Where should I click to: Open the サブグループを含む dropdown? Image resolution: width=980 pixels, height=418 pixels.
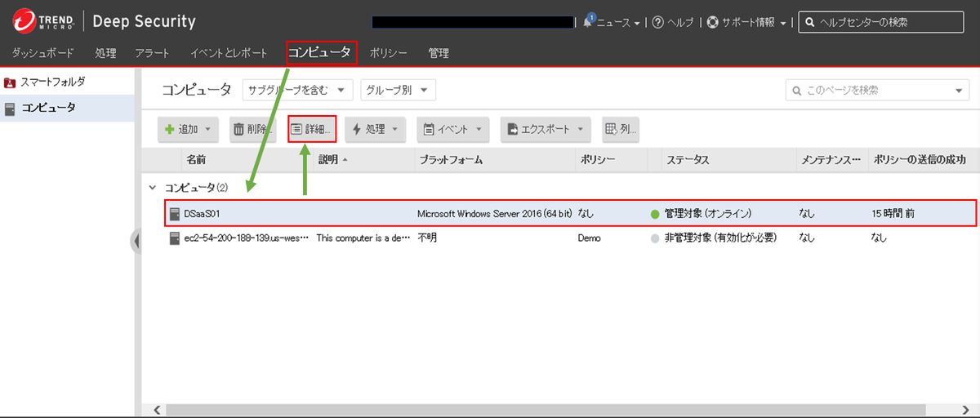pyautogui.click(x=297, y=90)
